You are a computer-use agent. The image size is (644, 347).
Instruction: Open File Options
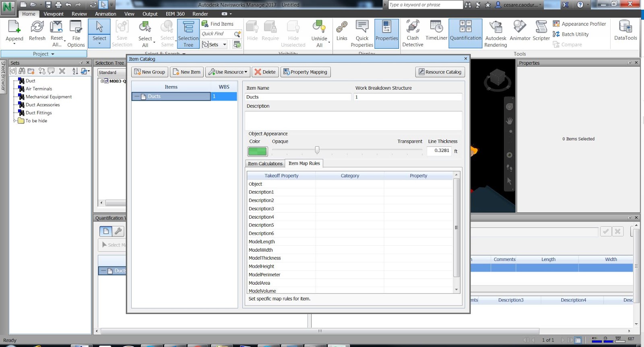click(x=76, y=34)
